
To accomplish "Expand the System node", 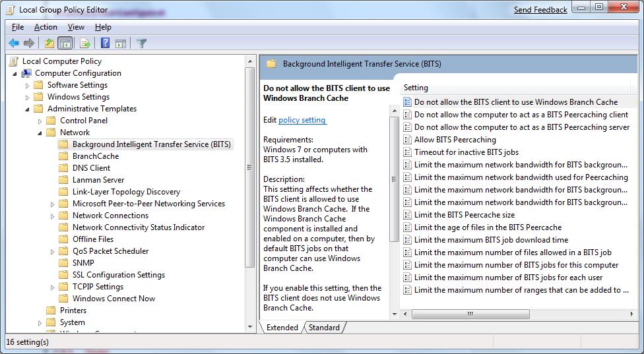I will click(x=40, y=323).
